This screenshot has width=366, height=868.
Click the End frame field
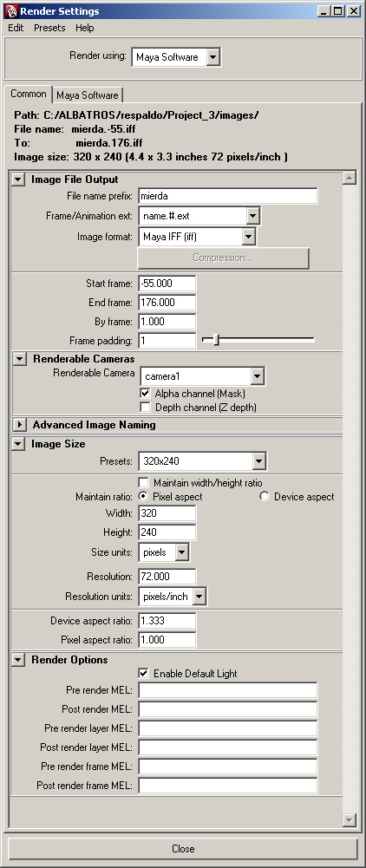[x=167, y=303]
